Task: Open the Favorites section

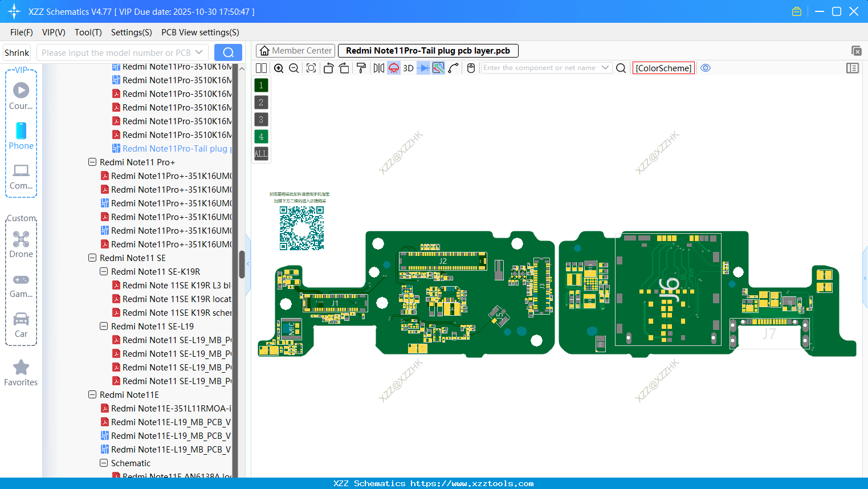Action: (21, 373)
